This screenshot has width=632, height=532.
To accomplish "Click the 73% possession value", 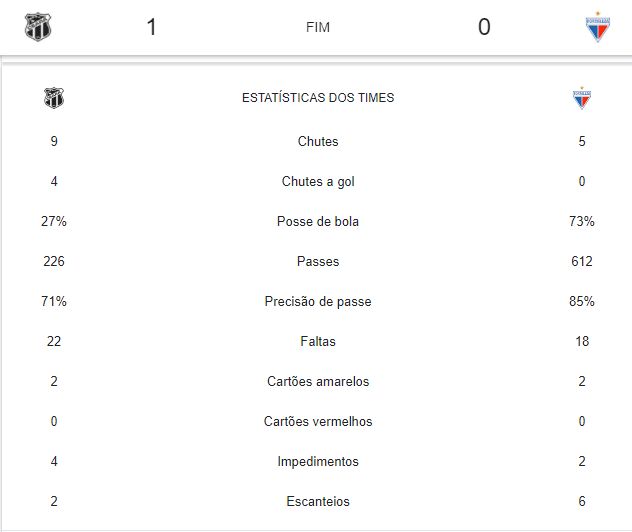I will point(582,221).
